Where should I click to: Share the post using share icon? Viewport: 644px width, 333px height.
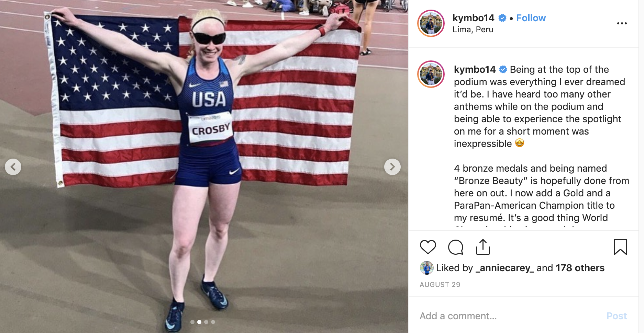[x=483, y=247]
